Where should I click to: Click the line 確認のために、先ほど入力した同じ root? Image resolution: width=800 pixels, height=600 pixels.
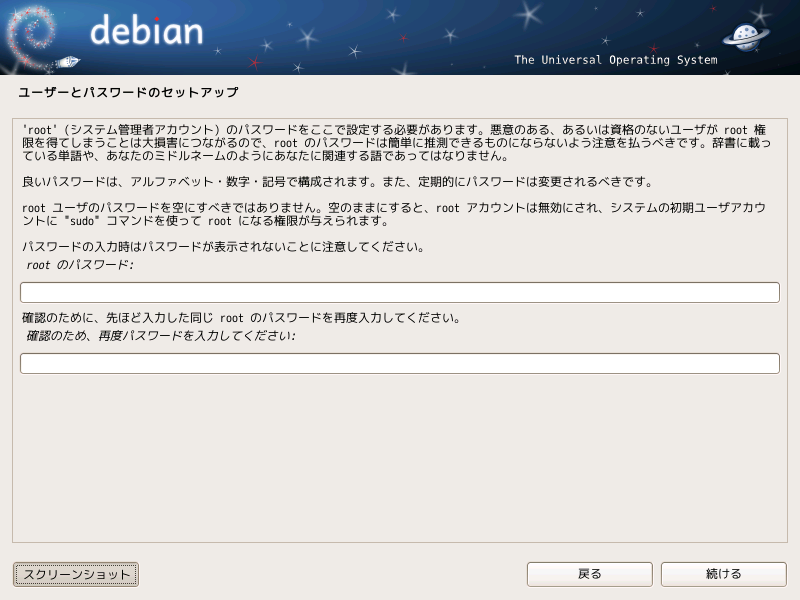coord(241,318)
